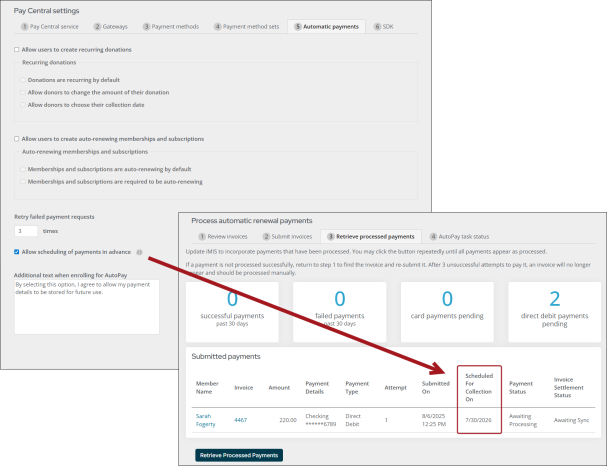Enable Allow users to create recurring donations

[x=17, y=50]
